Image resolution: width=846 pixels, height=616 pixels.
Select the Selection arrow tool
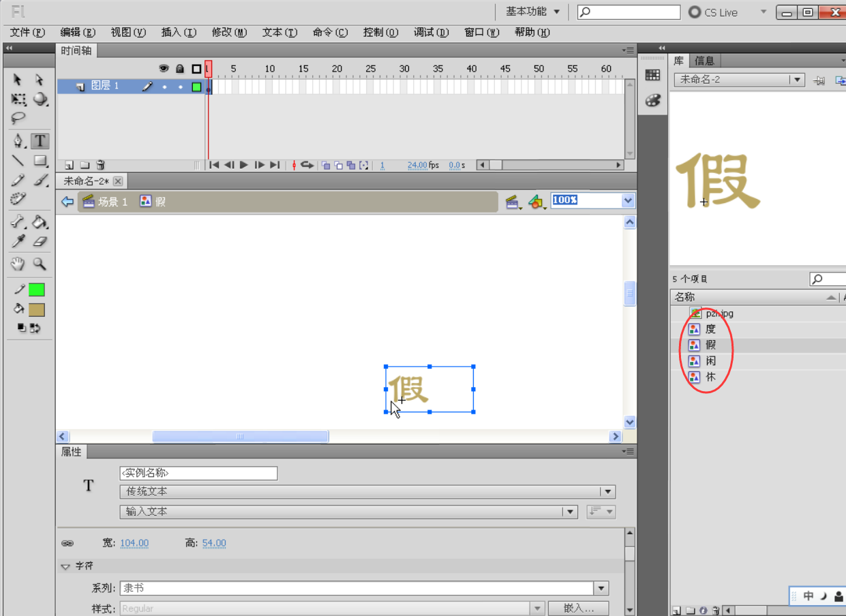[x=18, y=80]
